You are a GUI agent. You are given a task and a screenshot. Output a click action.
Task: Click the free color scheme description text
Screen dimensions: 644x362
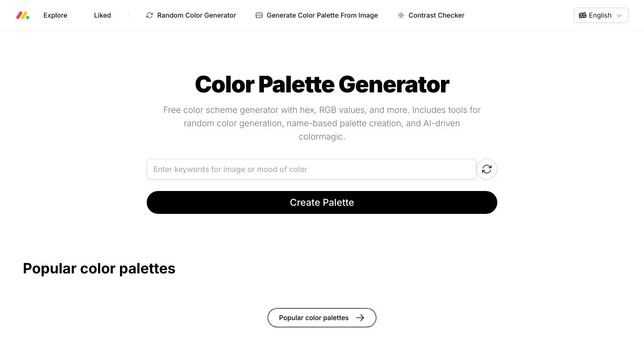pos(322,123)
